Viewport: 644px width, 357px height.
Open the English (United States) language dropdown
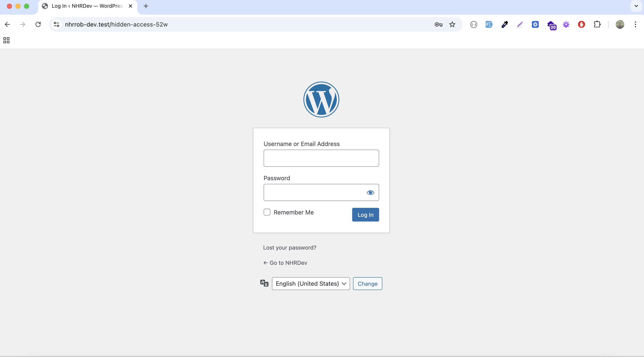[310, 283]
